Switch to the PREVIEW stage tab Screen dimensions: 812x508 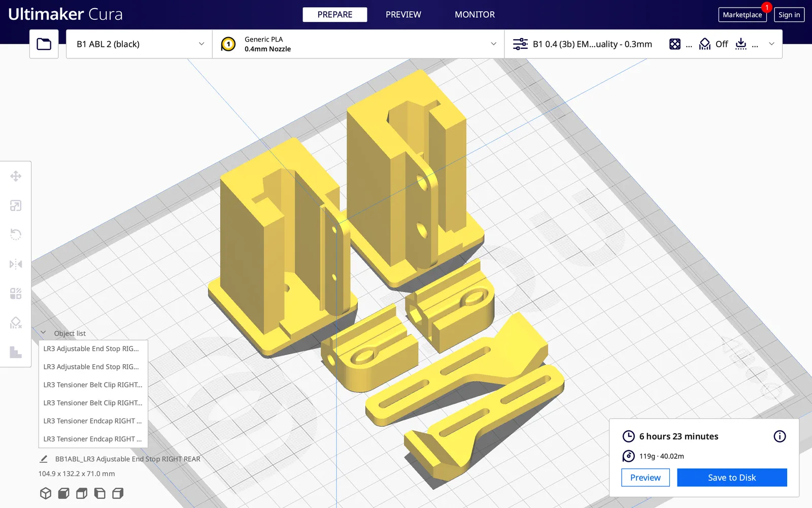click(403, 15)
